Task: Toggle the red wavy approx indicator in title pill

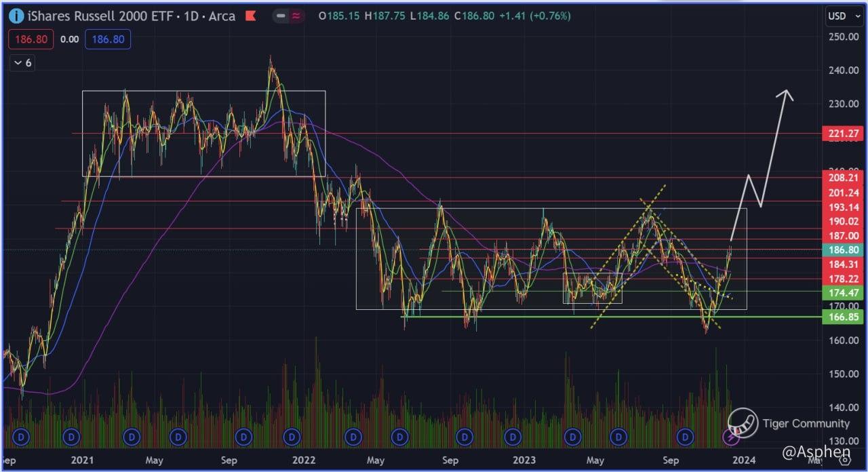Action: (x=298, y=16)
